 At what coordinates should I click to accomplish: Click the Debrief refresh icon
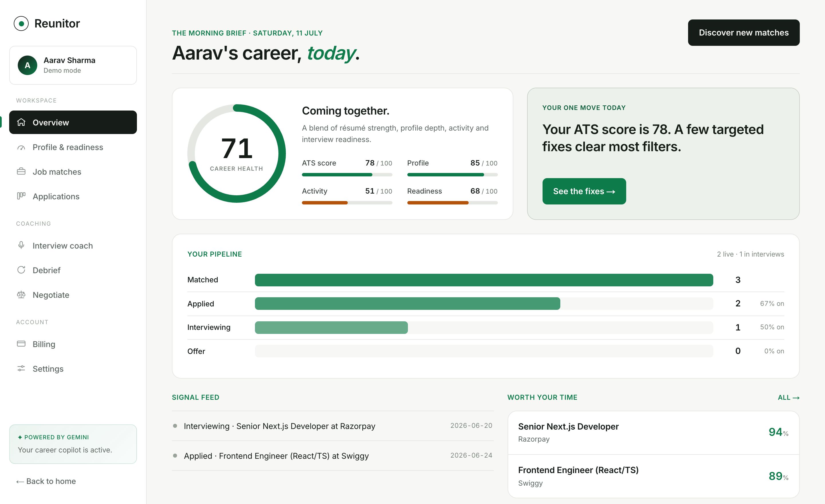tap(21, 270)
